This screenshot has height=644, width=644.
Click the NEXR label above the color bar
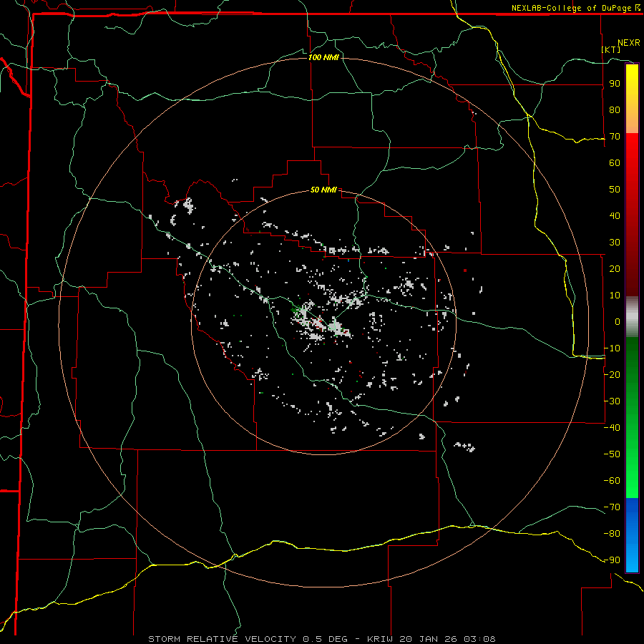[x=629, y=43]
